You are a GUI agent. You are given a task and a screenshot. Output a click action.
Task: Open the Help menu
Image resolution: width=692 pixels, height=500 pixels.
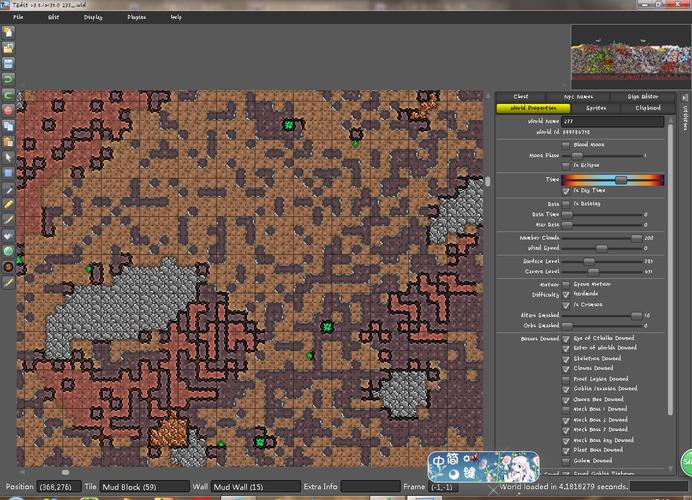176,17
